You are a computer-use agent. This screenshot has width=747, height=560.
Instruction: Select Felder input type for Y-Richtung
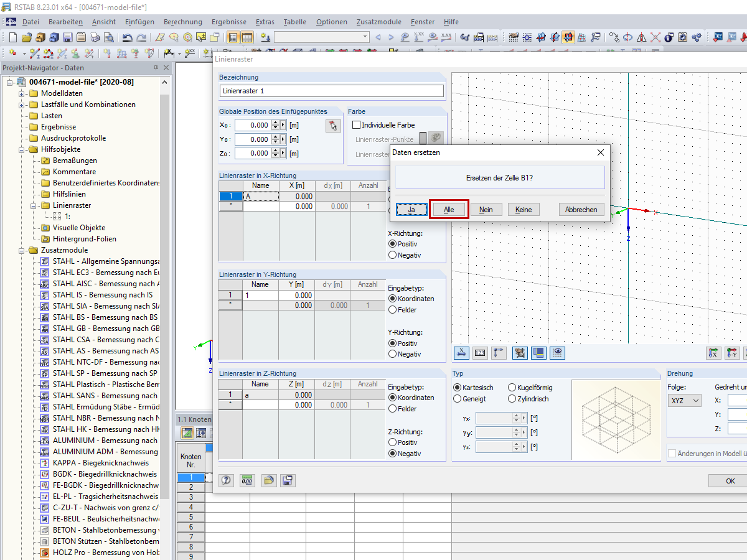392,309
